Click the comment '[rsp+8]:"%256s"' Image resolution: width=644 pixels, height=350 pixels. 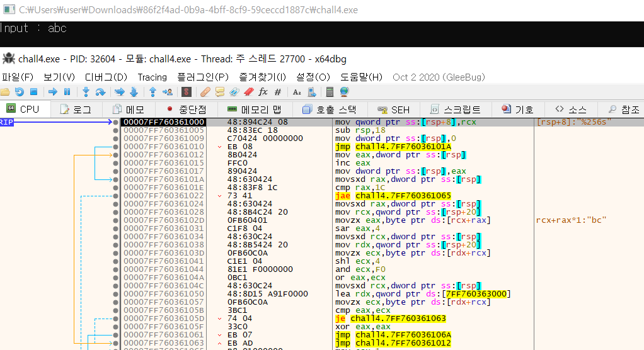(x=574, y=122)
